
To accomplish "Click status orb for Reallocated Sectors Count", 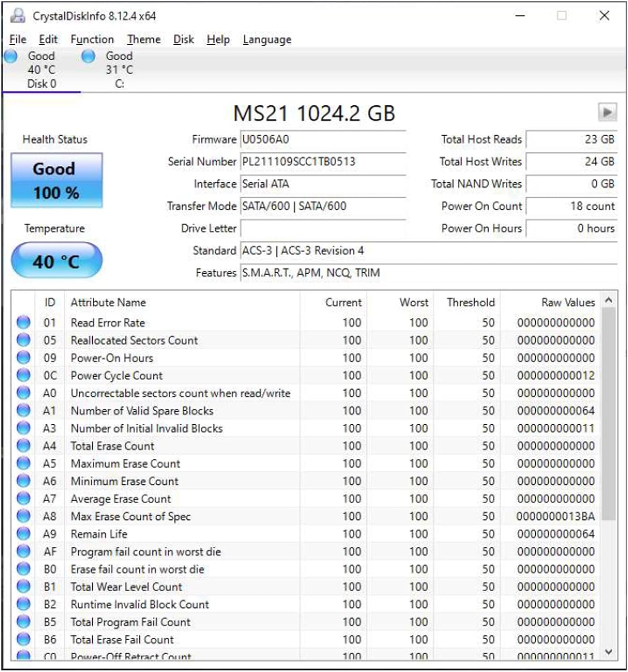I will click(23, 340).
